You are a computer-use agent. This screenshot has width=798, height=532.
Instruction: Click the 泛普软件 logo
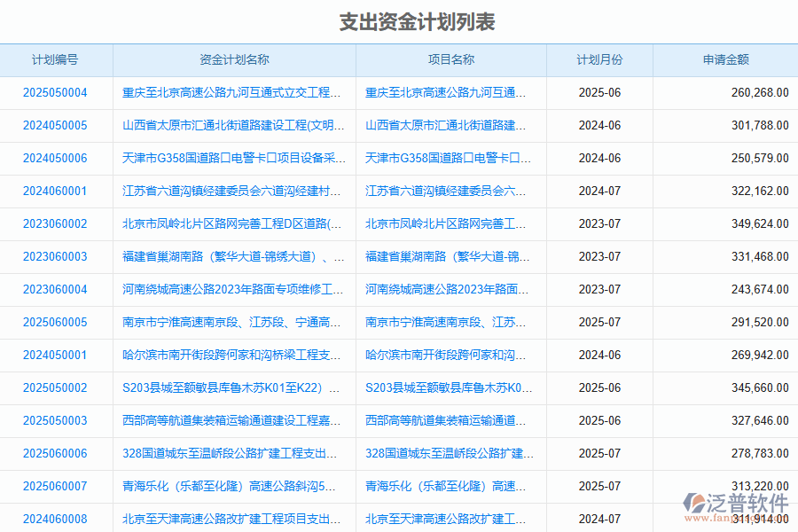[x=733, y=501]
